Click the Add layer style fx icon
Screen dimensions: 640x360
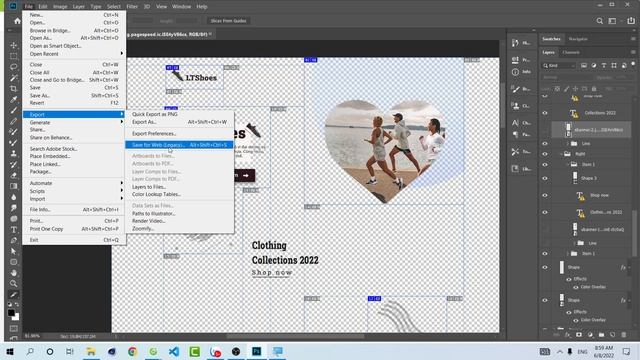pyautogui.click(x=567, y=335)
